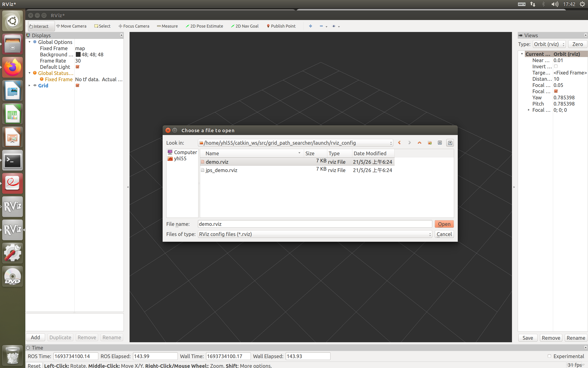Expand the Grid display item

pyautogui.click(x=30, y=85)
